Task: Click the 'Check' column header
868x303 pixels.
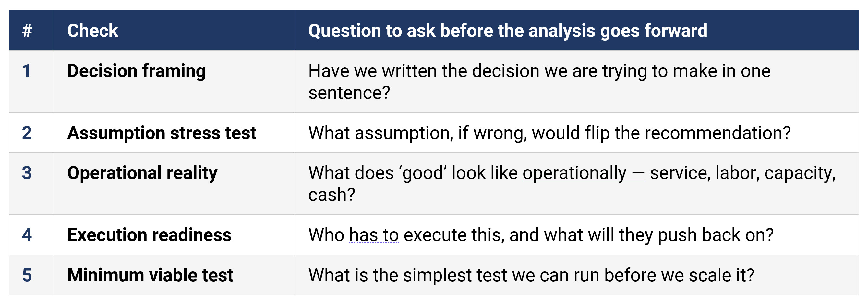Action: 93,31
